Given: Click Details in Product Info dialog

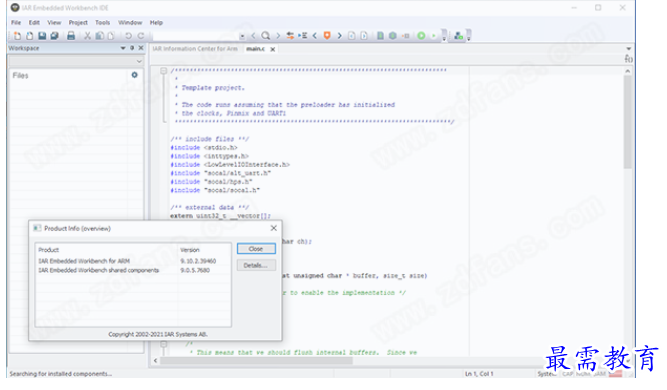Looking at the screenshot, I should (x=256, y=265).
